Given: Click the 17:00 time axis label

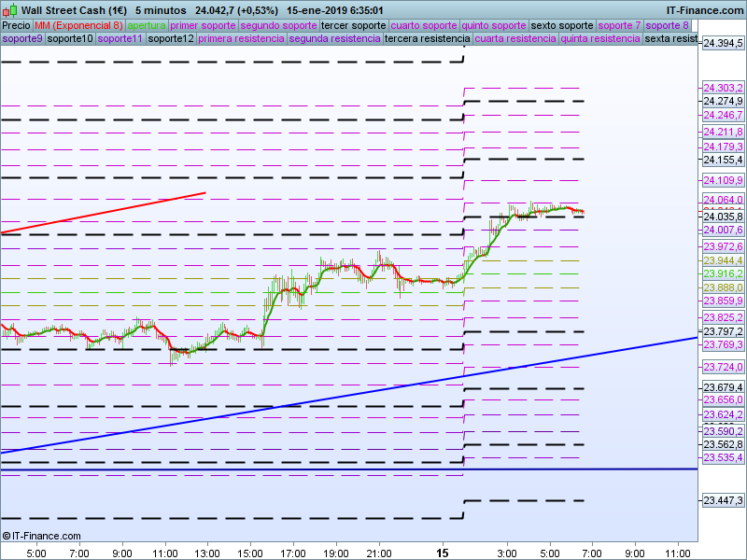Looking at the screenshot, I should [293, 553].
